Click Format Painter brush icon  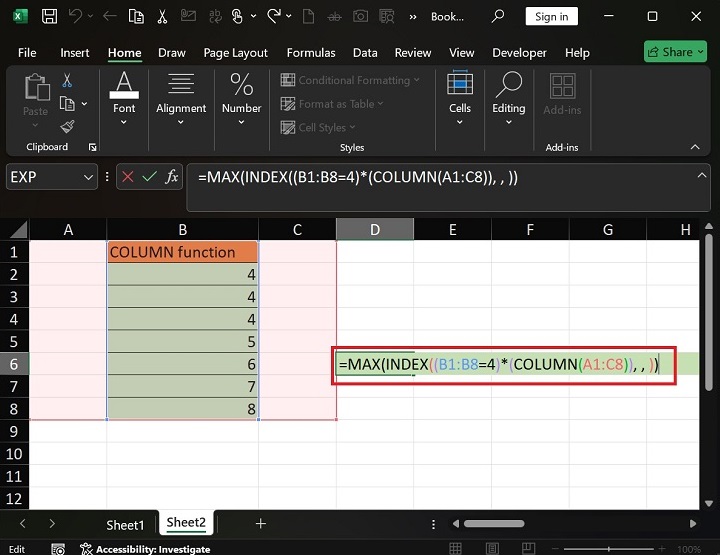tap(68, 126)
